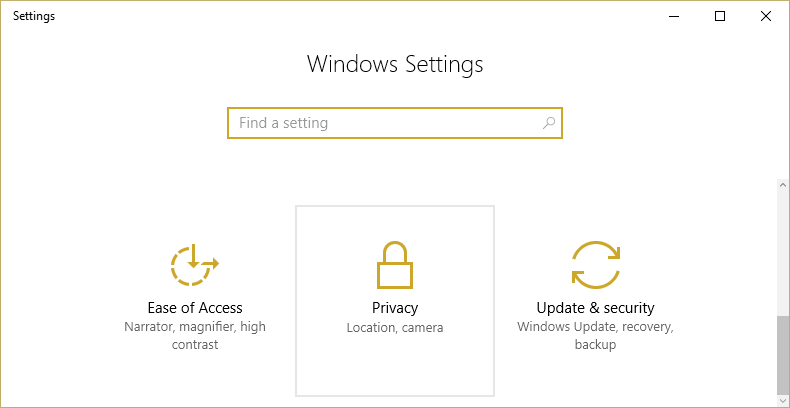
Task: Open the Ease of Access label
Action: [x=195, y=308]
